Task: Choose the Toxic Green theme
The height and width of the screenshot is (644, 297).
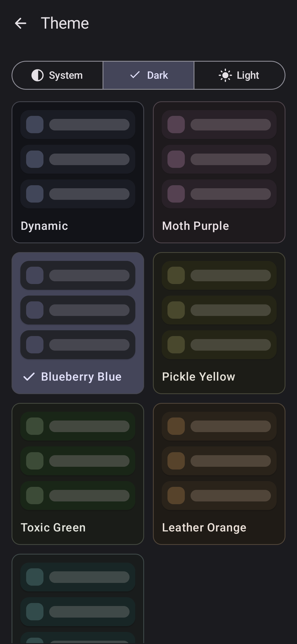Action: 78,474
